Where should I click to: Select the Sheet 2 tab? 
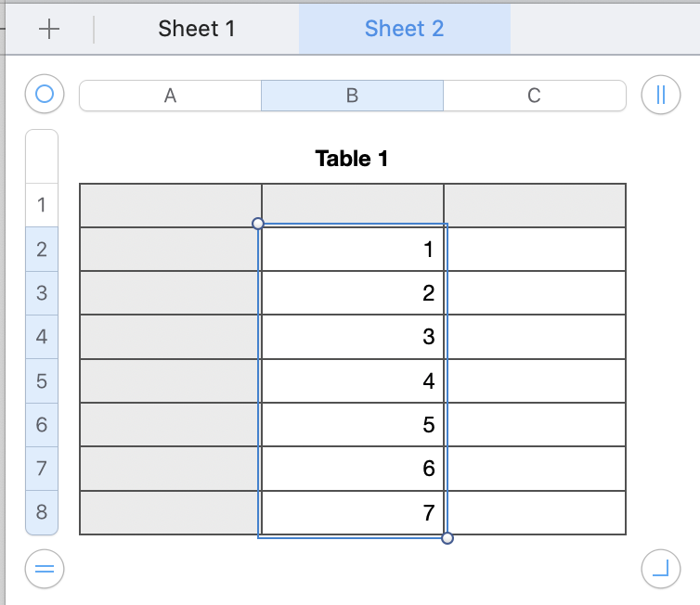click(x=404, y=29)
